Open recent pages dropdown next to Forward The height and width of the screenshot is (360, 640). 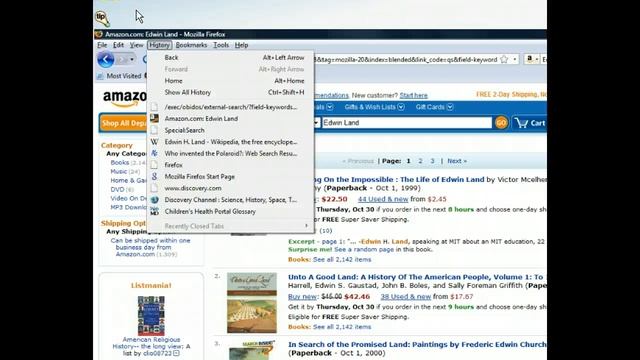point(132,60)
